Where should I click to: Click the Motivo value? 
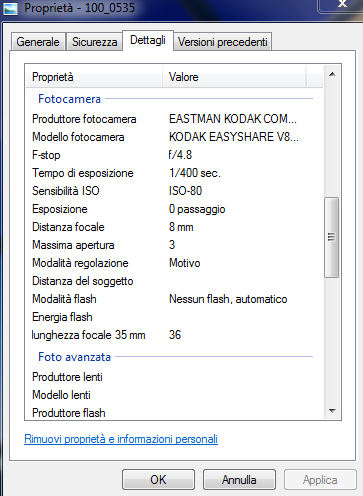(185, 263)
